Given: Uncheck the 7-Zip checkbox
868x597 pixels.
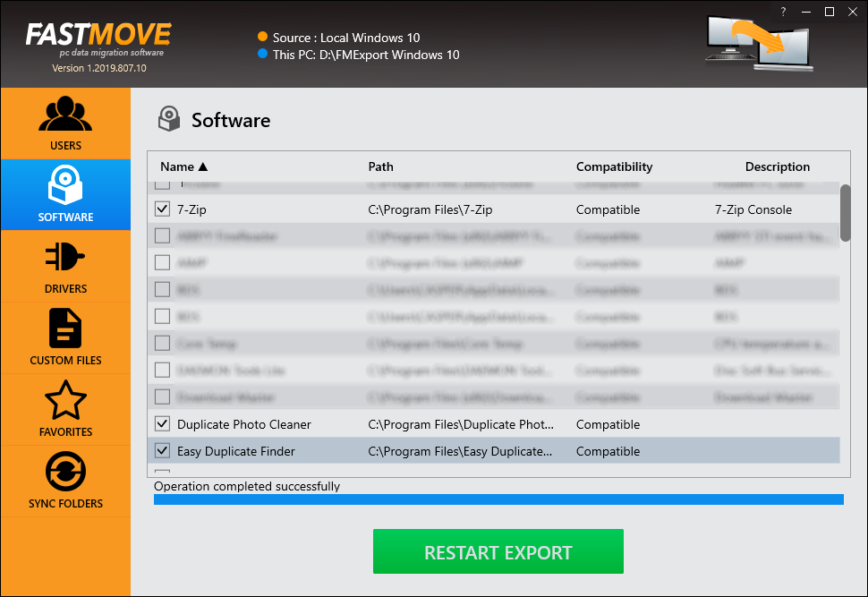Looking at the screenshot, I should [x=162, y=209].
